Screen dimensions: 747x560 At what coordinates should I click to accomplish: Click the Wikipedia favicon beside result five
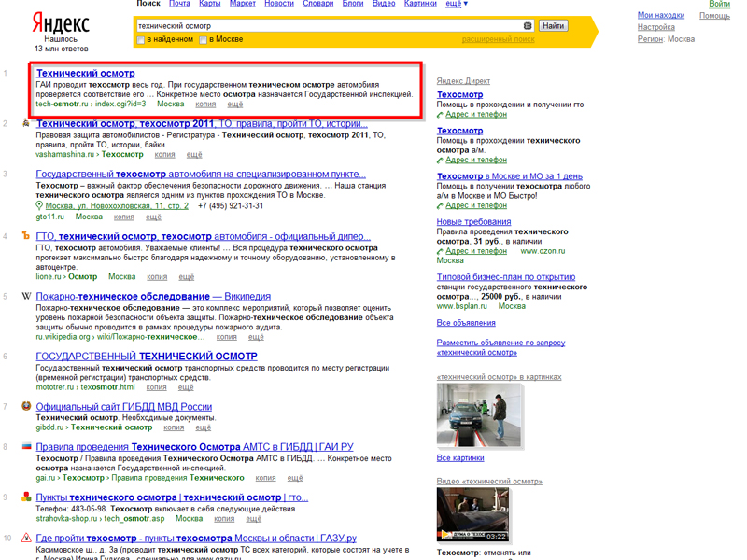pos(27,297)
